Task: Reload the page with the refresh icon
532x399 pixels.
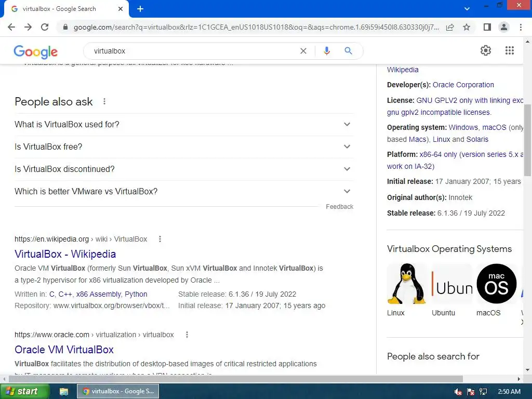Action: [45, 27]
